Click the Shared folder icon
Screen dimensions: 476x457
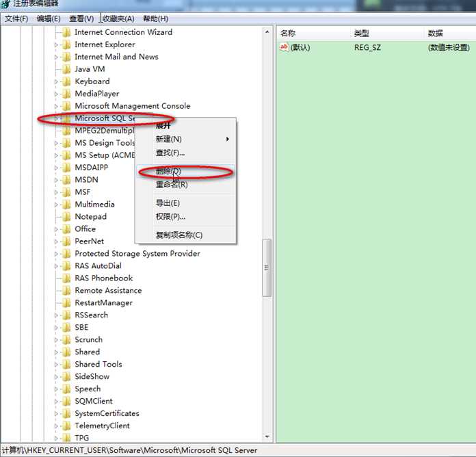click(66, 352)
